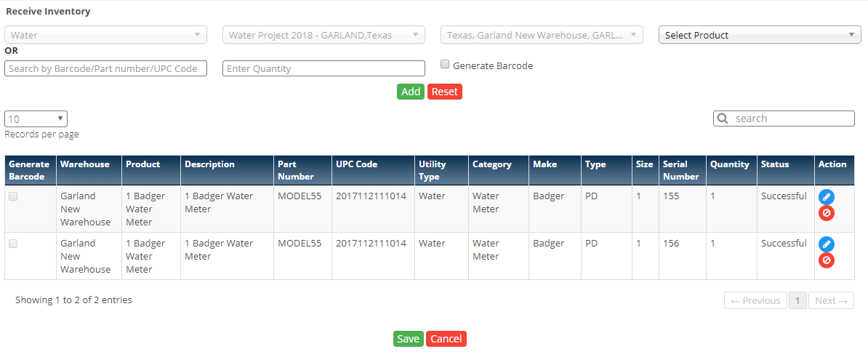The image size is (868, 357).
Task: Open the Water utility type dropdown
Action: click(x=105, y=35)
